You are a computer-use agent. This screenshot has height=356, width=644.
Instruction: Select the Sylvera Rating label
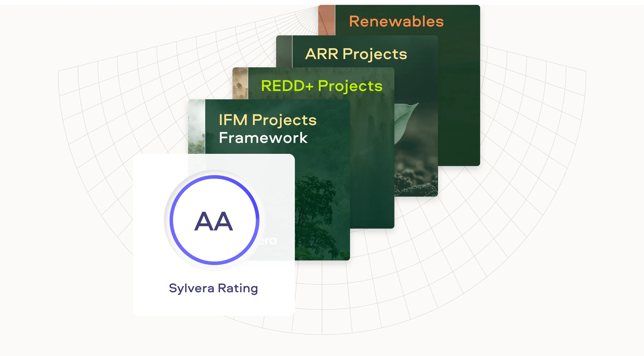213,288
